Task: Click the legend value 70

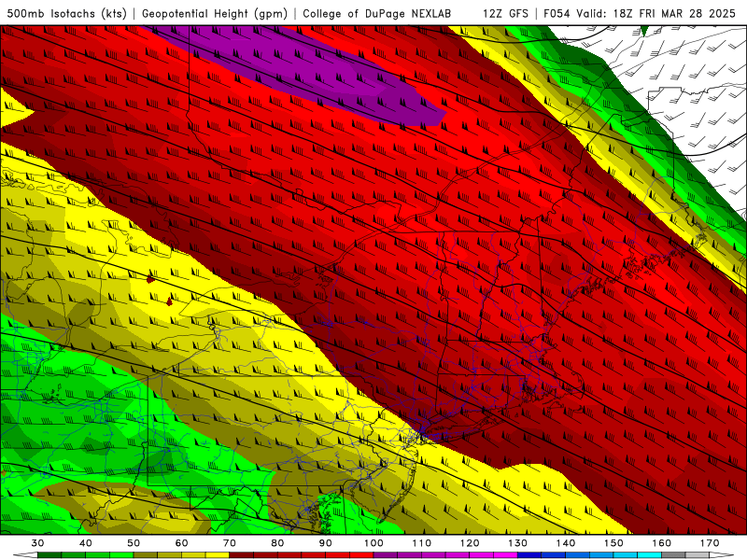Action: [230, 543]
